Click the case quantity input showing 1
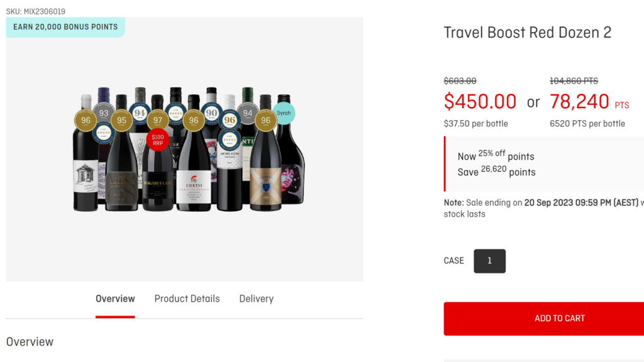Screen dimensions: 644x362 click(x=489, y=261)
